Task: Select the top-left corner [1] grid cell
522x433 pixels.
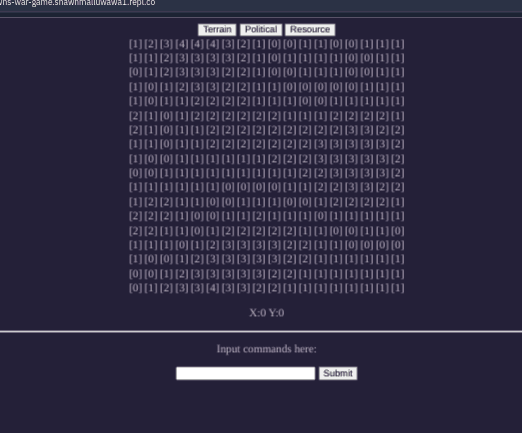Action: coord(135,44)
